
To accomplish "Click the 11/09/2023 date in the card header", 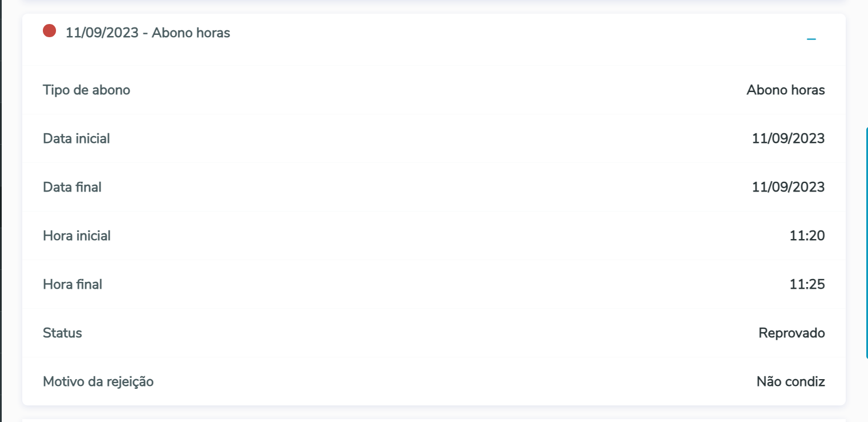I will 102,33.
